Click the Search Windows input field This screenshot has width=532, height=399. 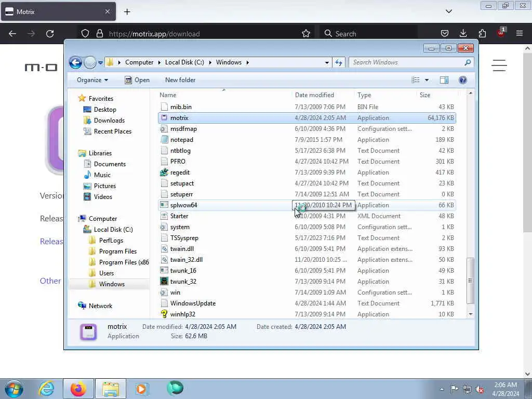(407, 62)
